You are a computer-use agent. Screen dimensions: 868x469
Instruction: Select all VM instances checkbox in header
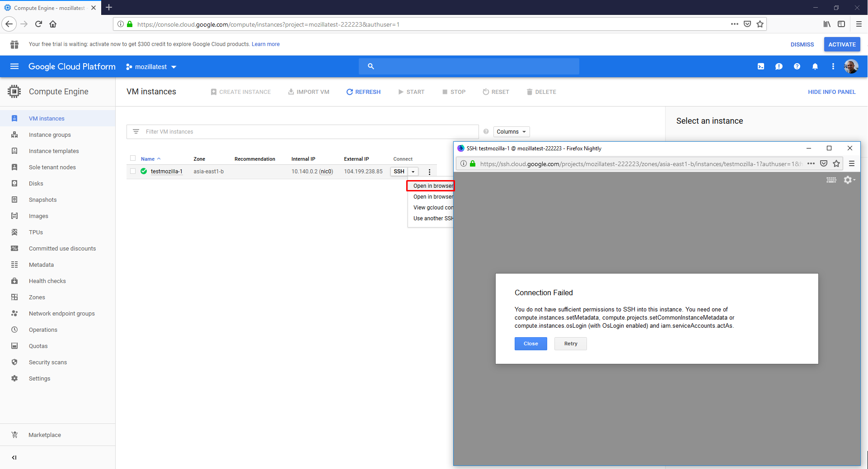coord(133,158)
